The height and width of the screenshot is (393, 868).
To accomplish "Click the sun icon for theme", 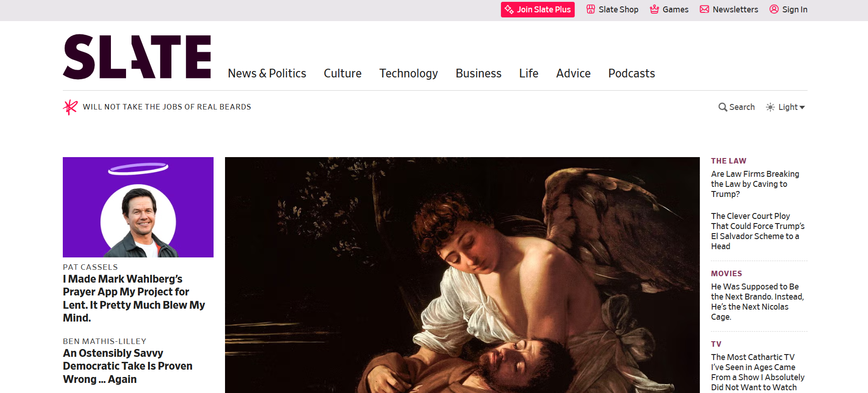I will point(770,107).
